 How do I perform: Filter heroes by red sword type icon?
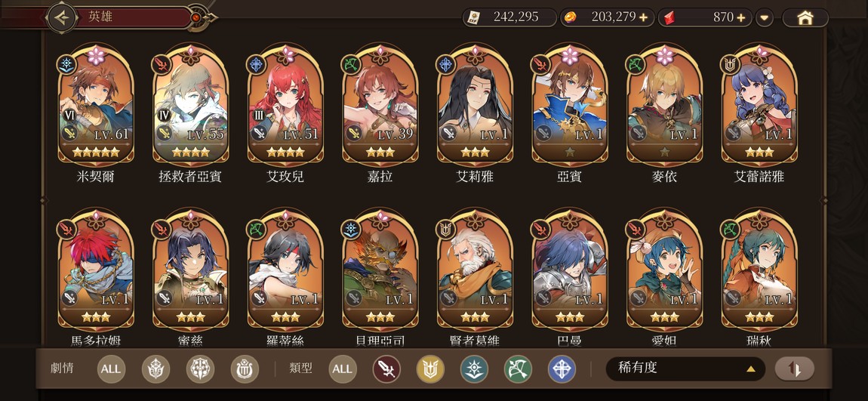386,369
